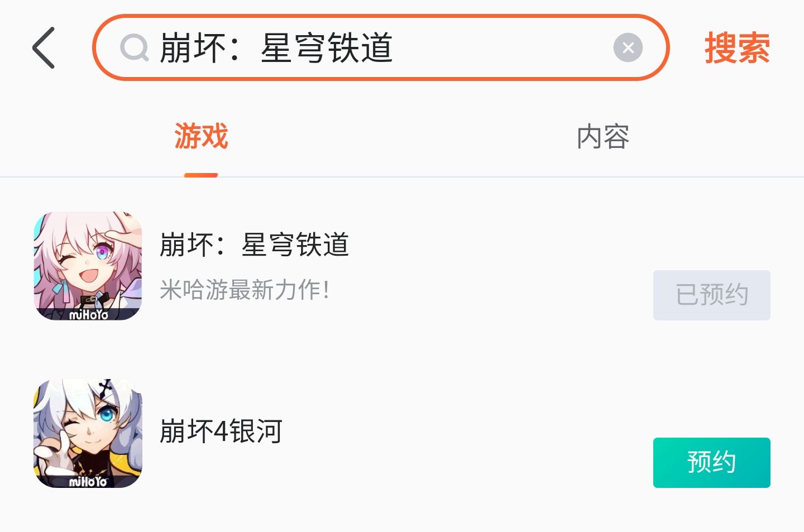Image resolution: width=804 pixels, height=532 pixels.
Task: Select the 崩坏4银河 result title
Action: point(221,431)
